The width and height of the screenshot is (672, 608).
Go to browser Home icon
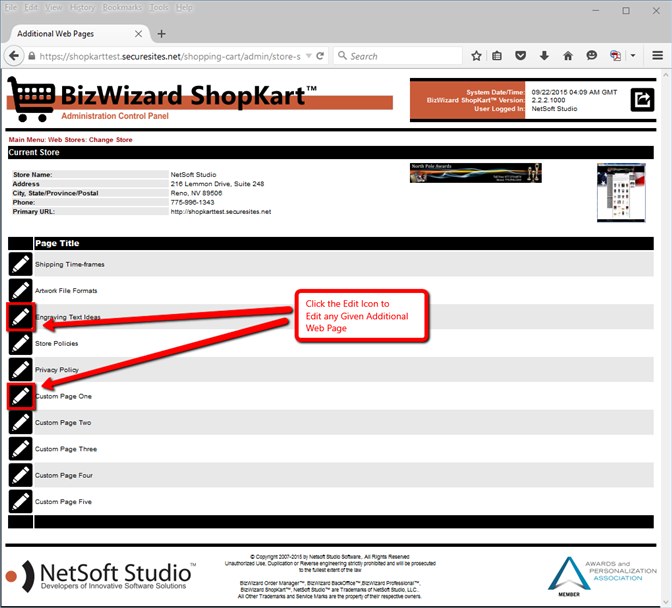[x=568, y=56]
